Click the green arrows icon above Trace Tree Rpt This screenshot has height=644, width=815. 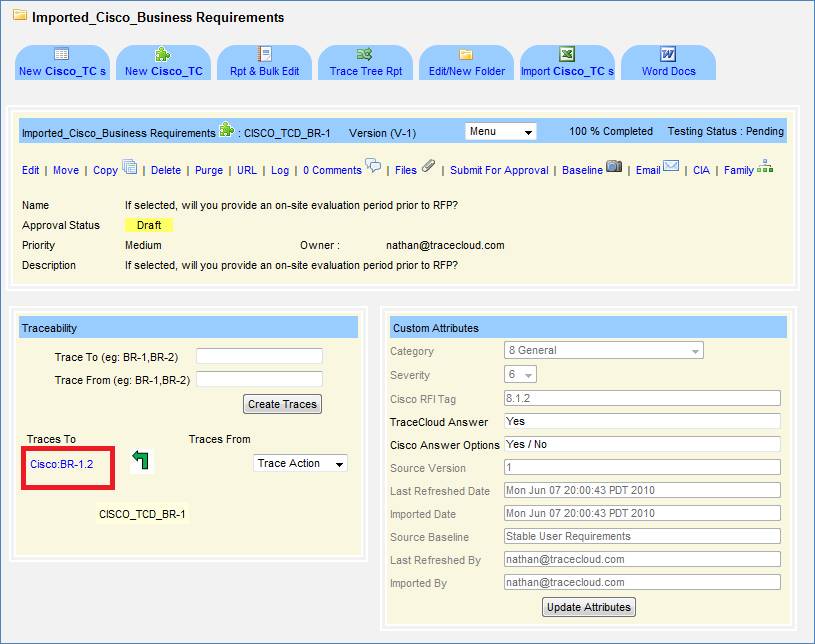point(364,54)
